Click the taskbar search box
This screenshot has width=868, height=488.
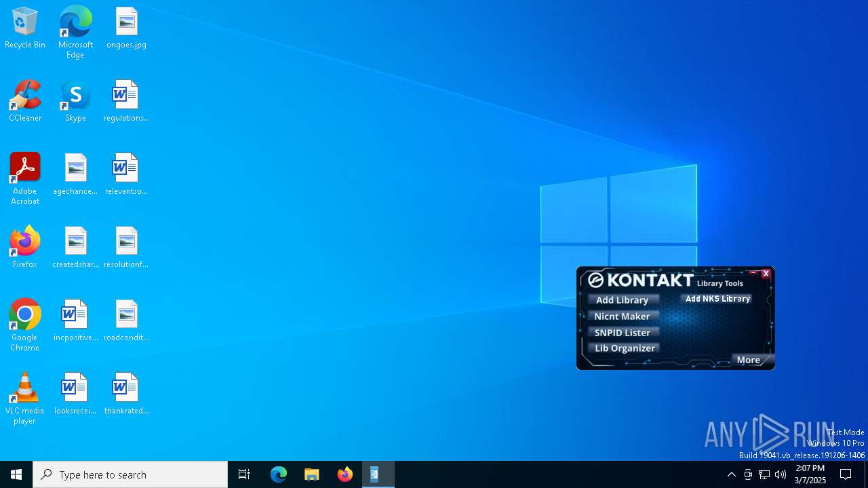(x=130, y=474)
